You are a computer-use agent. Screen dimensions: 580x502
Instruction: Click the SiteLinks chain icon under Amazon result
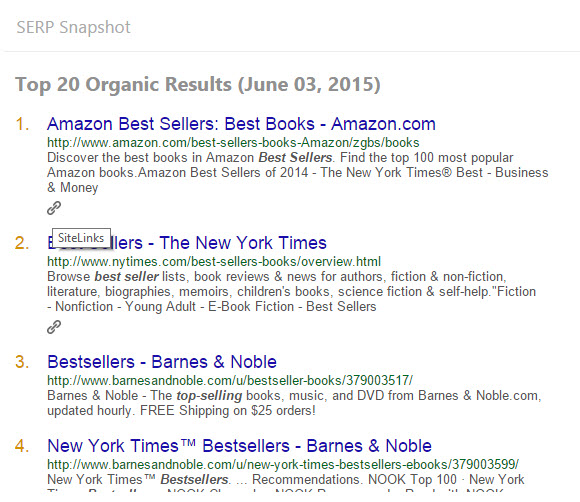[x=54, y=208]
